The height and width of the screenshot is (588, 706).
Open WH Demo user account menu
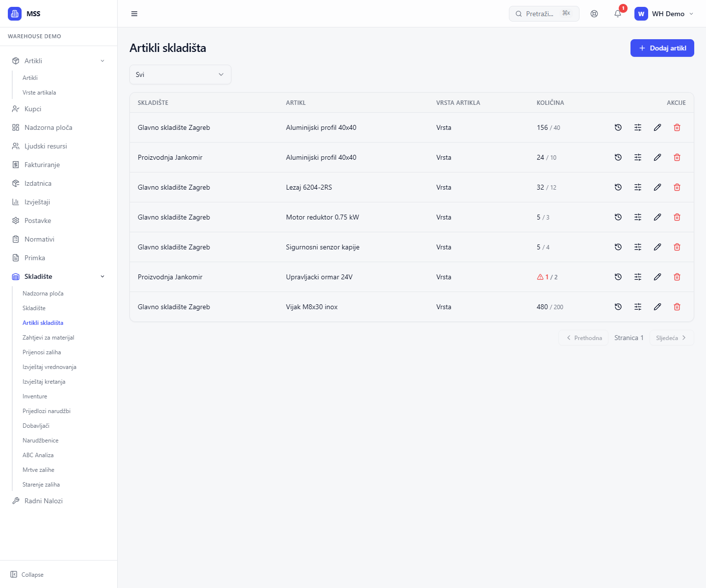click(664, 14)
